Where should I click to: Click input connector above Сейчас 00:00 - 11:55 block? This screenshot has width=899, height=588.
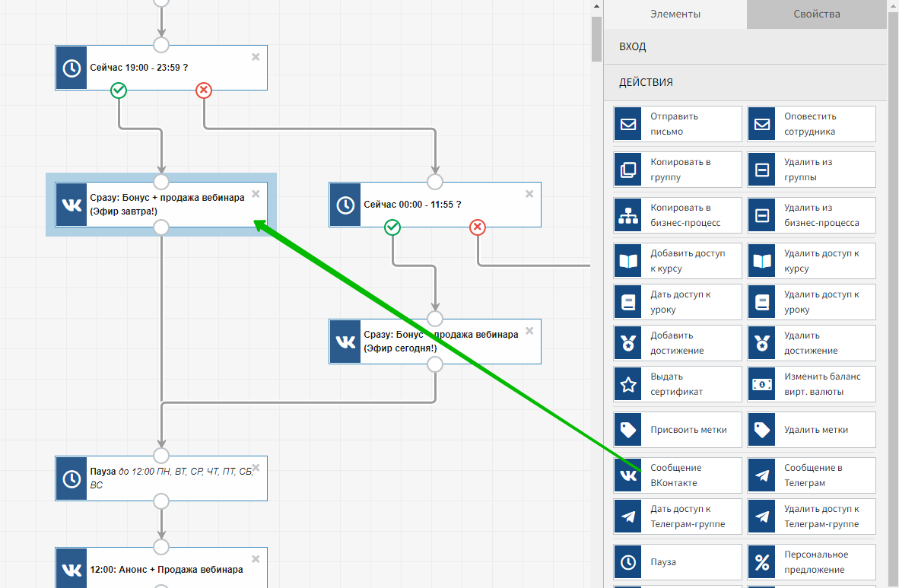pyautogui.click(x=434, y=182)
